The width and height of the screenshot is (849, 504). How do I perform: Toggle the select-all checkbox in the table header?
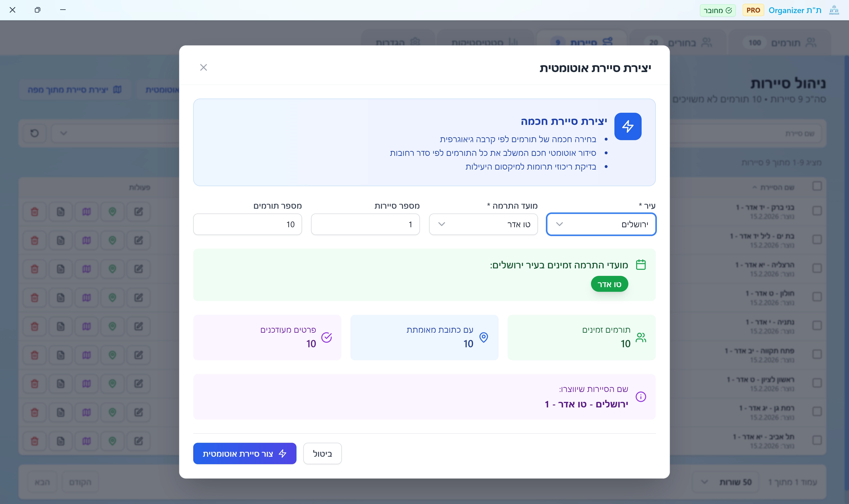[817, 186]
